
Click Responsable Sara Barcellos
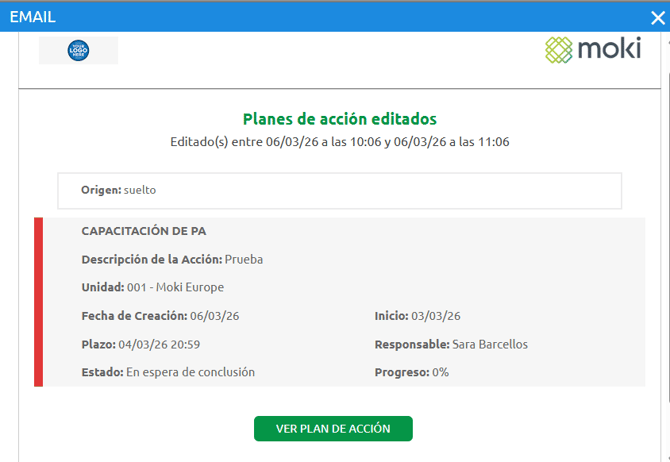tap(451, 344)
